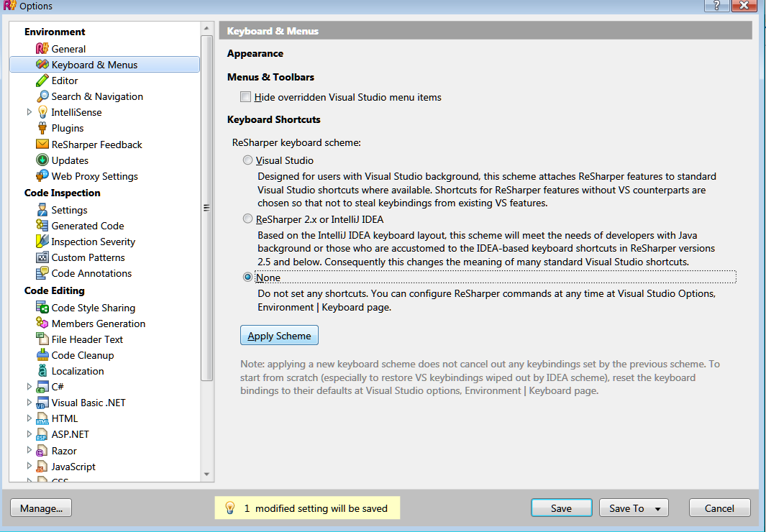Select ReSharper 2.x or IntelliJ IDEA scheme

click(247, 219)
